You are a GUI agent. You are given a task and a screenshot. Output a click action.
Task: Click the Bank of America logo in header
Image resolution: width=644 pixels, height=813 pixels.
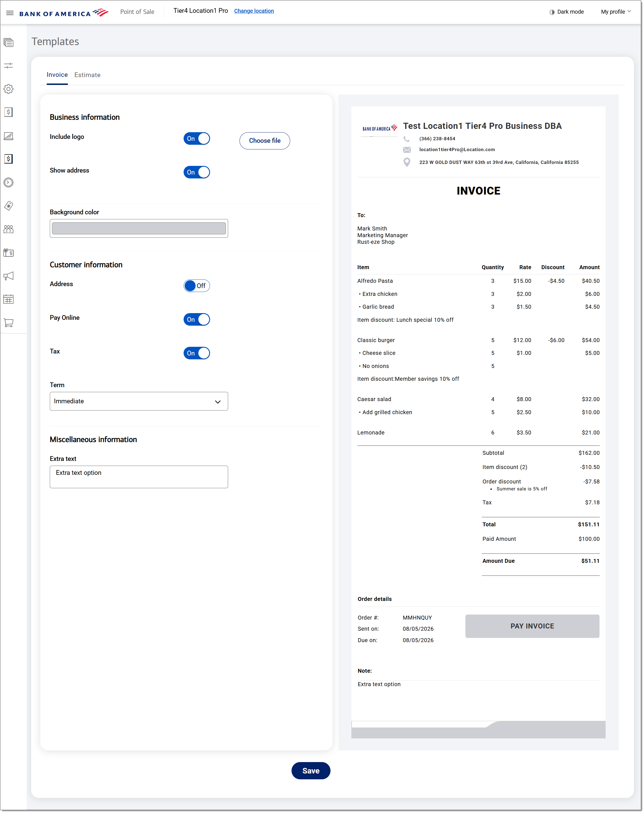pyautogui.click(x=64, y=13)
